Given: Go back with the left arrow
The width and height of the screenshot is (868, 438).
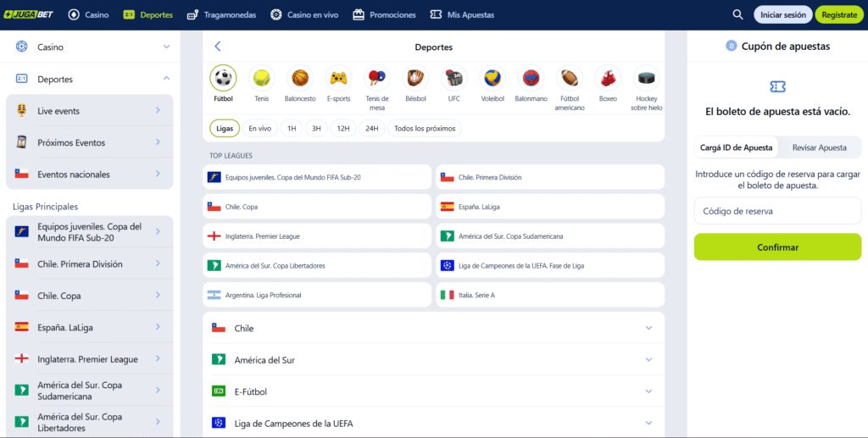Looking at the screenshot, I should (x=218, y=47).
